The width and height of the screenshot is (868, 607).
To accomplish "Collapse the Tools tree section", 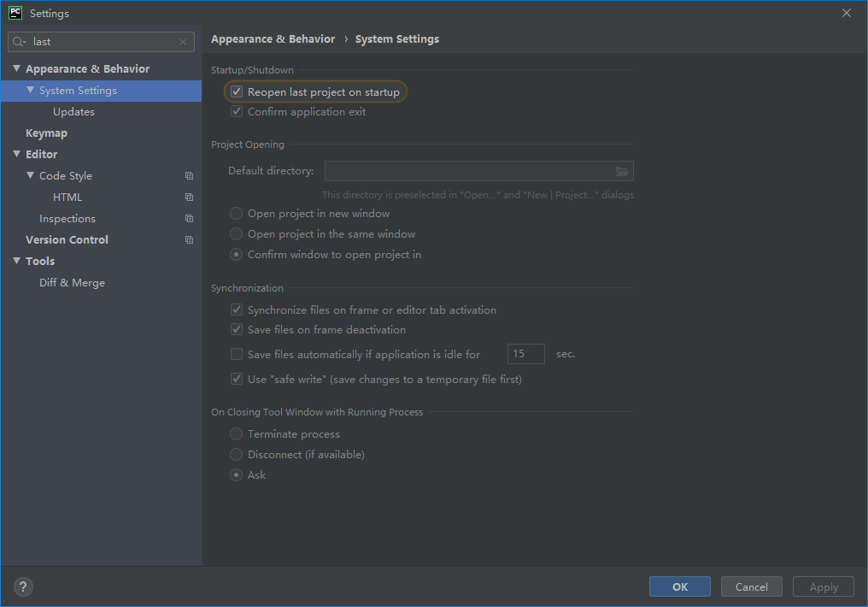I will pyautogui.click(x=16, y=262).
